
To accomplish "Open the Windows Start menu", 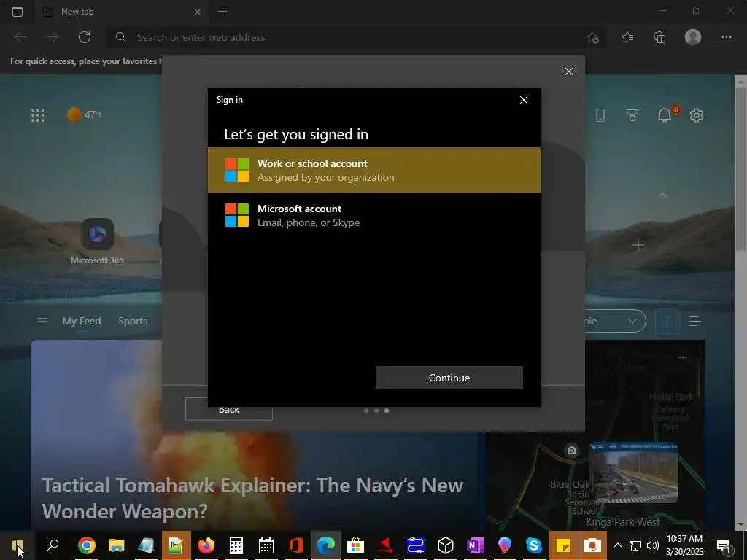I will coord(18,545).
